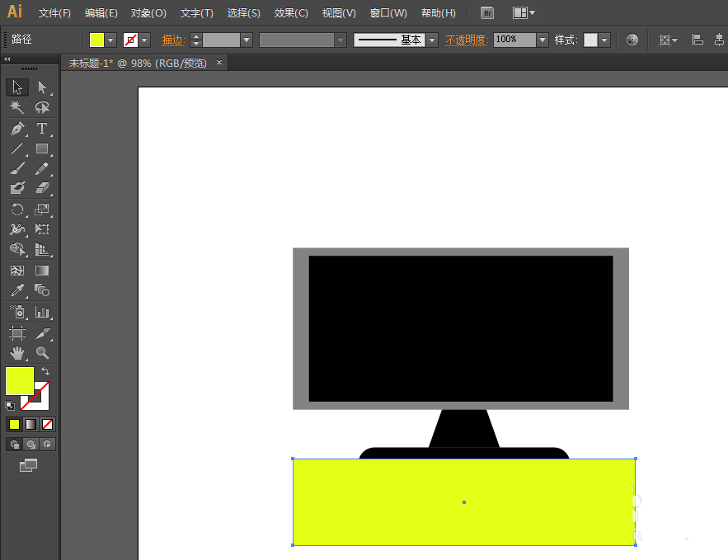This screenshot has height=560, width=728.
Task: Select the Rectangle tool
Action: [x=42, y=149]
